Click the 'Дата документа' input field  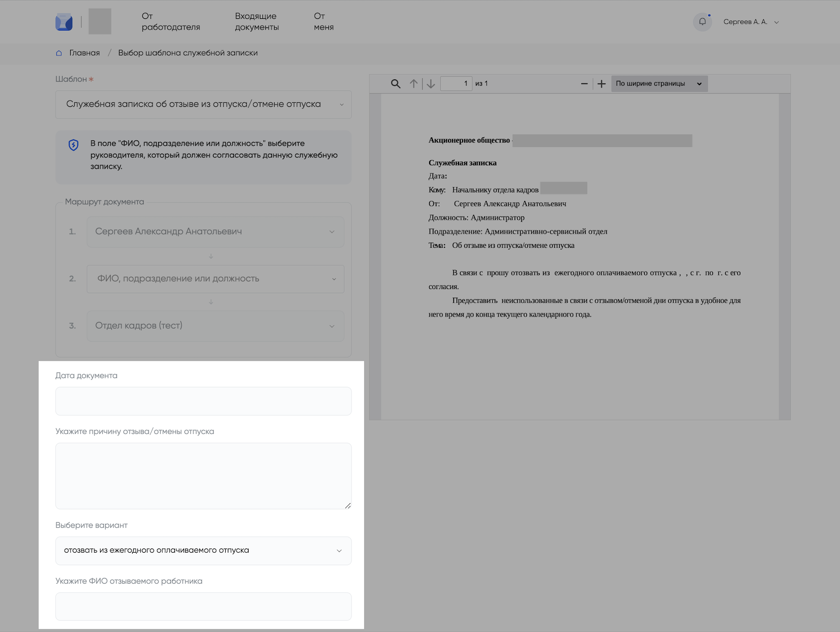(x=203, y=401)
